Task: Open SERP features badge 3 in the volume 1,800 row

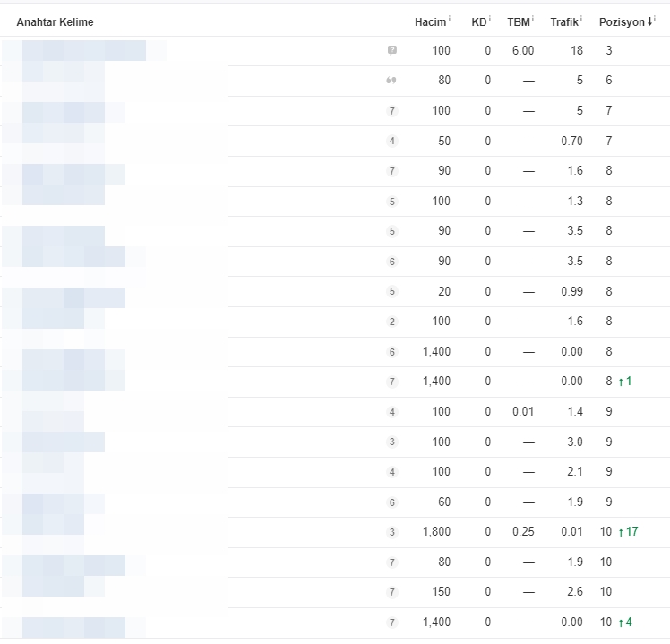Action: coord(391,532)
